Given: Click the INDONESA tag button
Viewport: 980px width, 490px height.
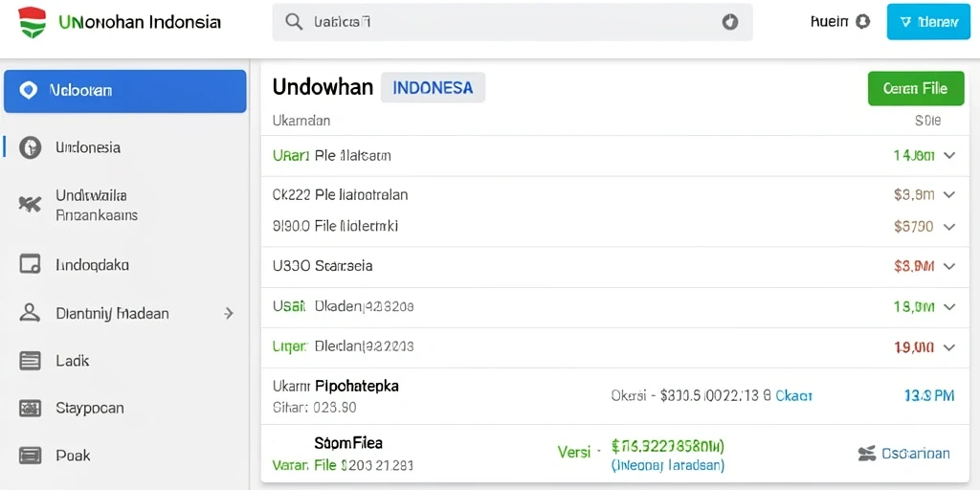Looking at the screenshot, I should (x=433, y=87).
